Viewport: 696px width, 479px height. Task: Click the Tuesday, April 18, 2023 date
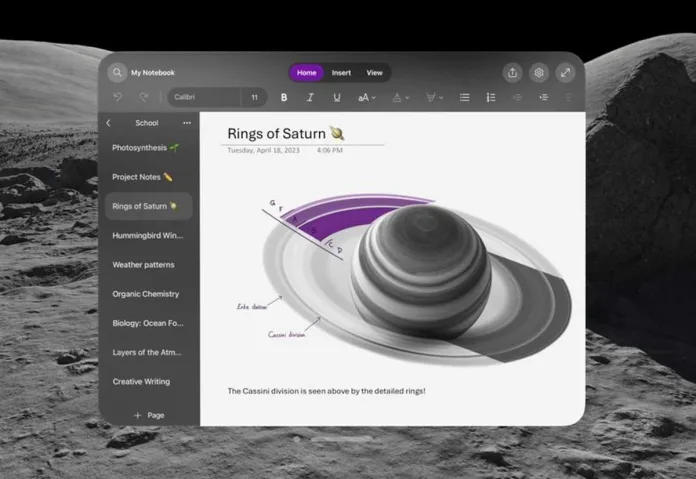(263, 150)
